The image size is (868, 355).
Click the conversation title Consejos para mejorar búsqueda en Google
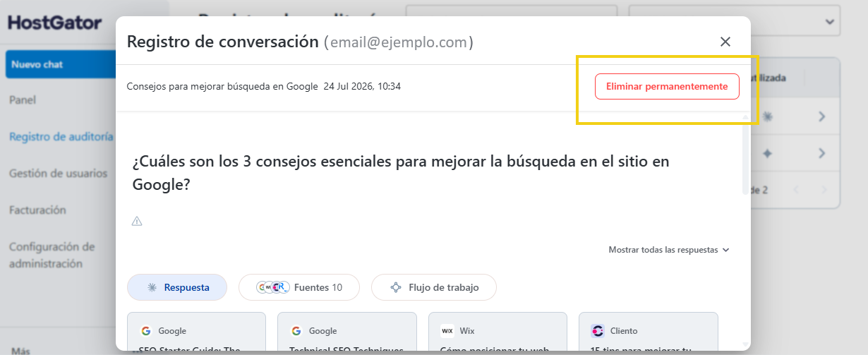[222, 86]
